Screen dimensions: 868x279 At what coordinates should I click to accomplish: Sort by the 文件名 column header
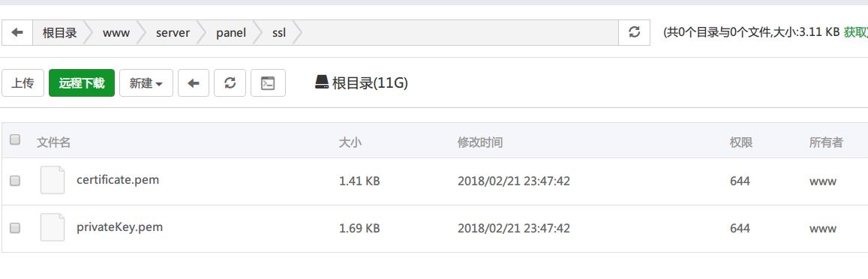(x=53, y=142)
